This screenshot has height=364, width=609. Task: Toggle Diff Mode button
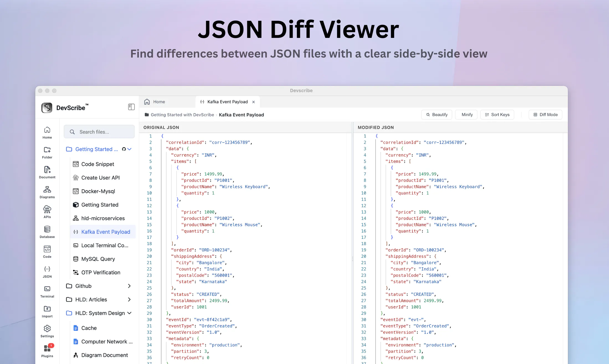pos(545,115)
